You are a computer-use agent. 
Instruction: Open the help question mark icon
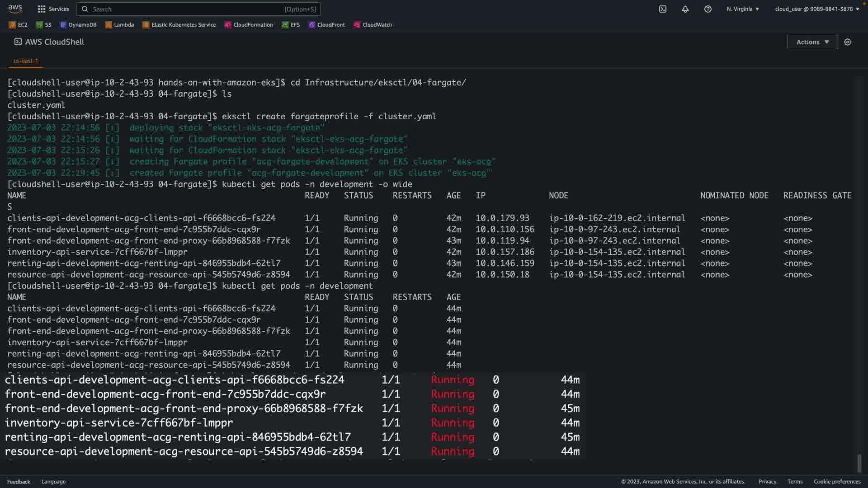(x=708, y=9)
